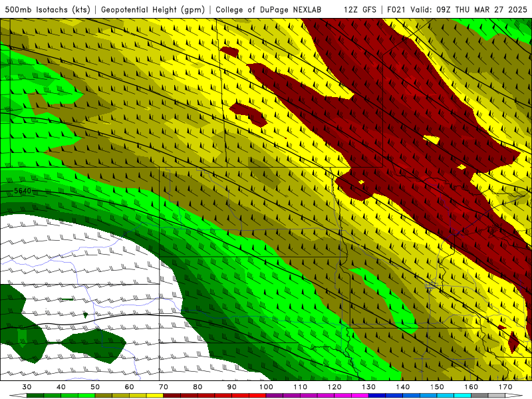Viewport: 532px width, 399px height.
Task: Select the cyan 155-160 kt legend swatch
Action: 462,396
